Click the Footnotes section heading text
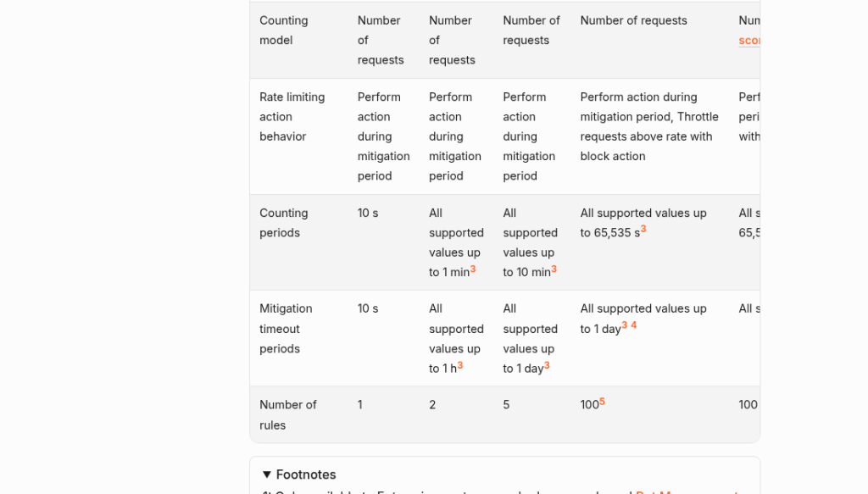The height and width of the screenshot is (494, 868). pyautogui.click(x=305, y=475)
